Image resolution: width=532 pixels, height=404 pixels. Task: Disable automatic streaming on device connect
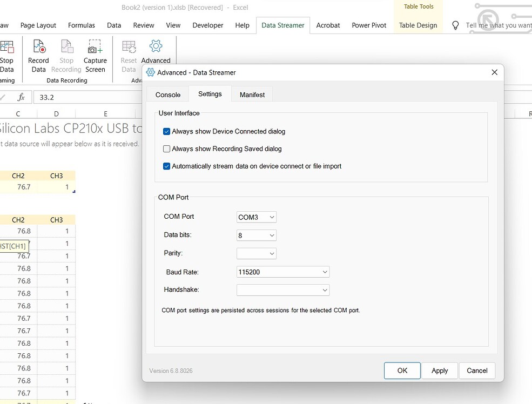166,166
